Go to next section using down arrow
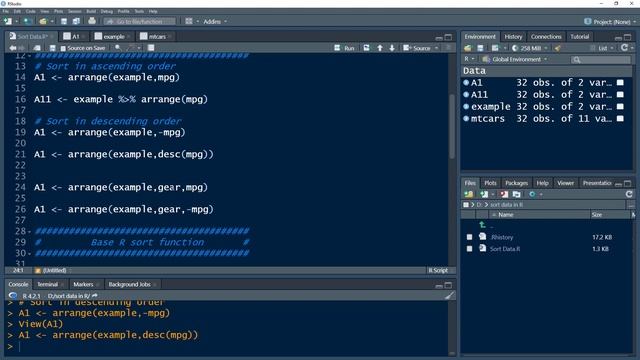Viewport: 640px width, 360px height. [x=392, y=48]
